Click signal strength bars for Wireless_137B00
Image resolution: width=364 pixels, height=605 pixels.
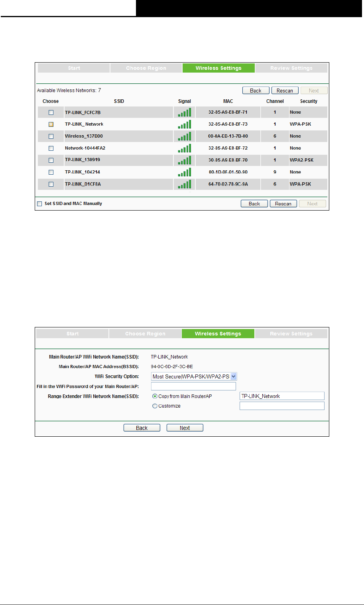[x=185, y=136]
